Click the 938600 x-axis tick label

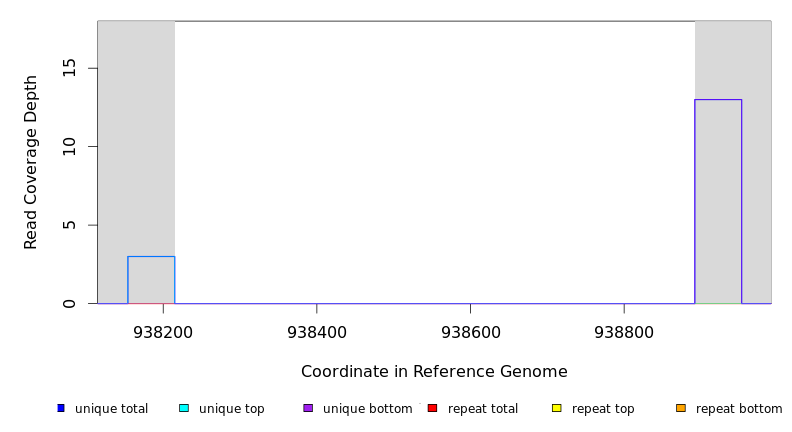pyautogui.click(x=470, y=331)
